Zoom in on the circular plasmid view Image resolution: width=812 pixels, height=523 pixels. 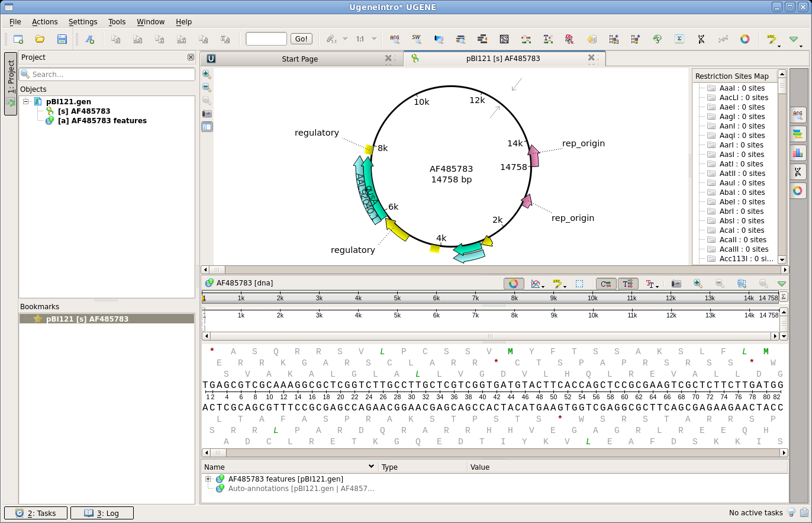pyautogui.click(x=207, y=75)
